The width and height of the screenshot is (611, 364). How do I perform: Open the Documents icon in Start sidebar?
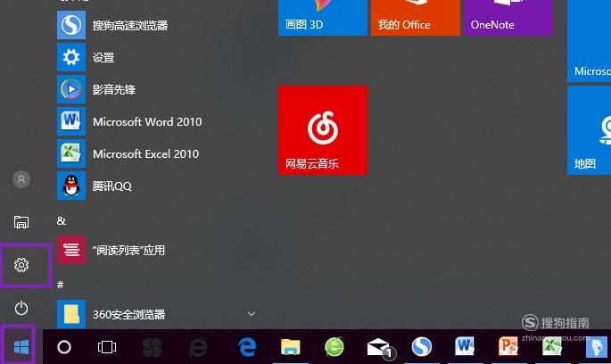(21, 222)
